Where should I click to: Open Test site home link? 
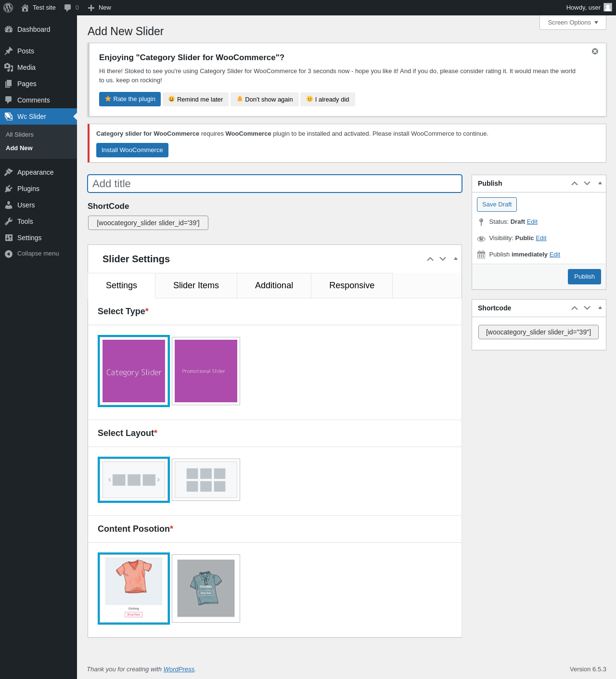coord(38,8)
